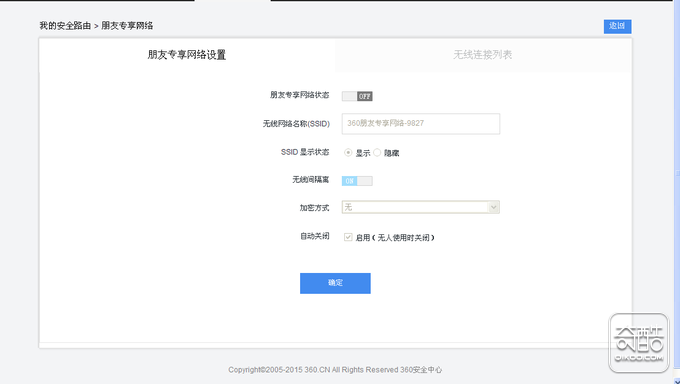Toggle 自动关闭 启用 checkbox

click(x=348, y=237)
